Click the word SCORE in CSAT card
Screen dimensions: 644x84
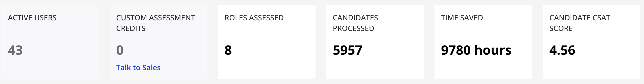click(x=561, y=28)
